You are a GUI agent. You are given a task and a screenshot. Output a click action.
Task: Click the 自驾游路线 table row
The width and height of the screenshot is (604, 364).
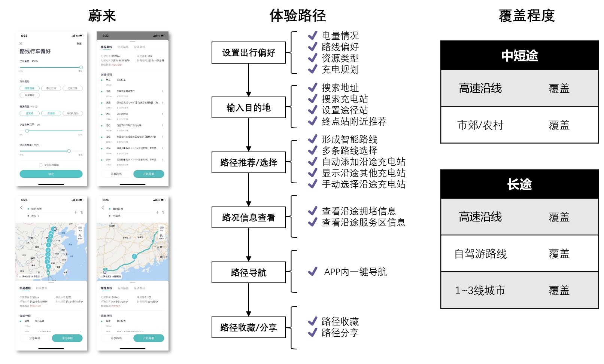(x=519, y=254)
